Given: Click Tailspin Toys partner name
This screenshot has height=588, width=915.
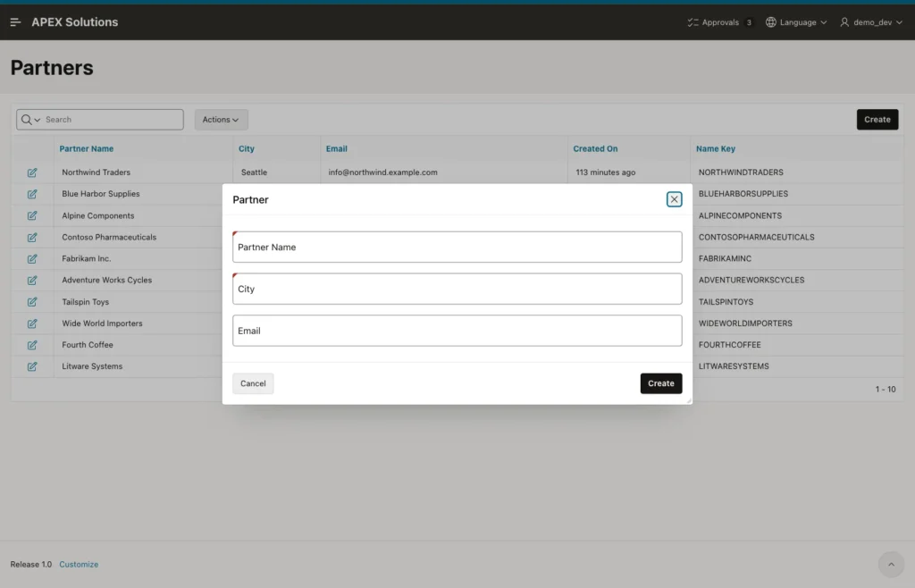Looking at the screenshot, I should [x=85, y=301].
